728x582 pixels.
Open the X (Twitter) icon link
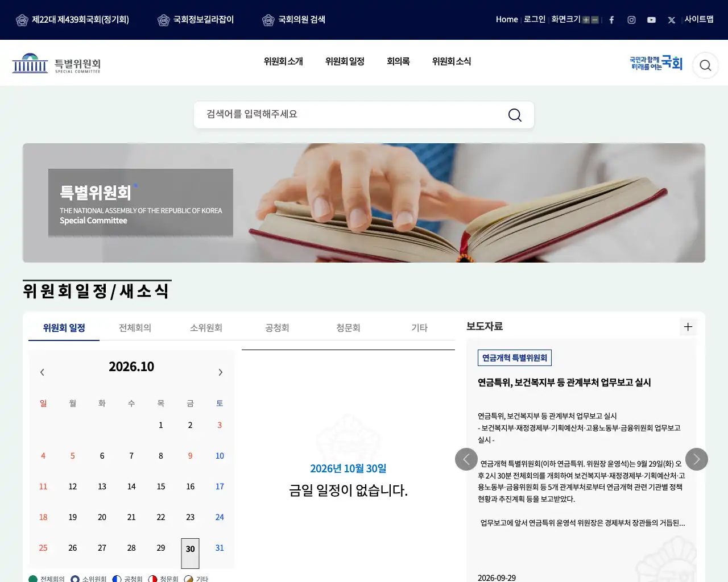coord(672,20)
